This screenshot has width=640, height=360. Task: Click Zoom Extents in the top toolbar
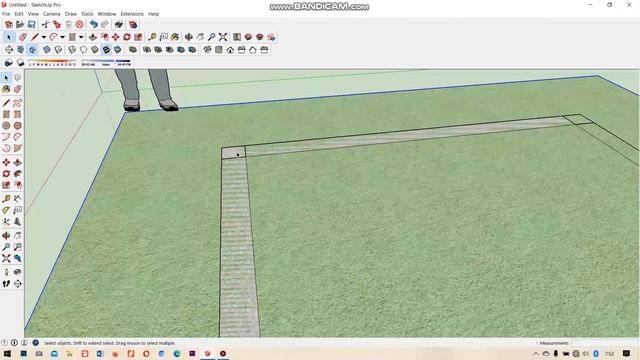(223, 37)
